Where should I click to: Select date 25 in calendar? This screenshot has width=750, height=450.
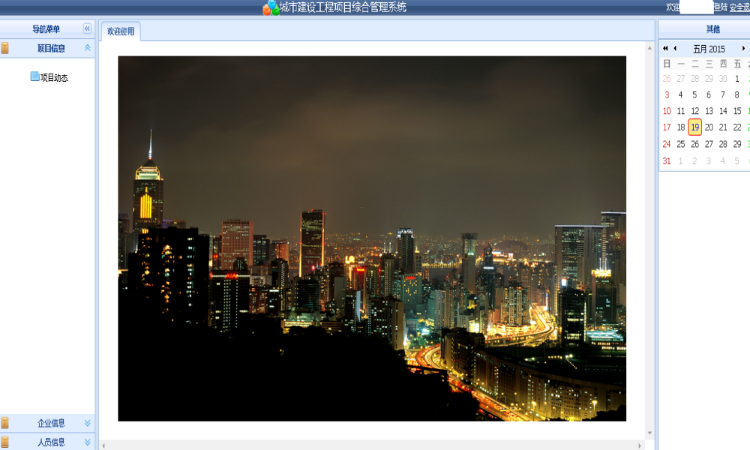pos(681,144)
